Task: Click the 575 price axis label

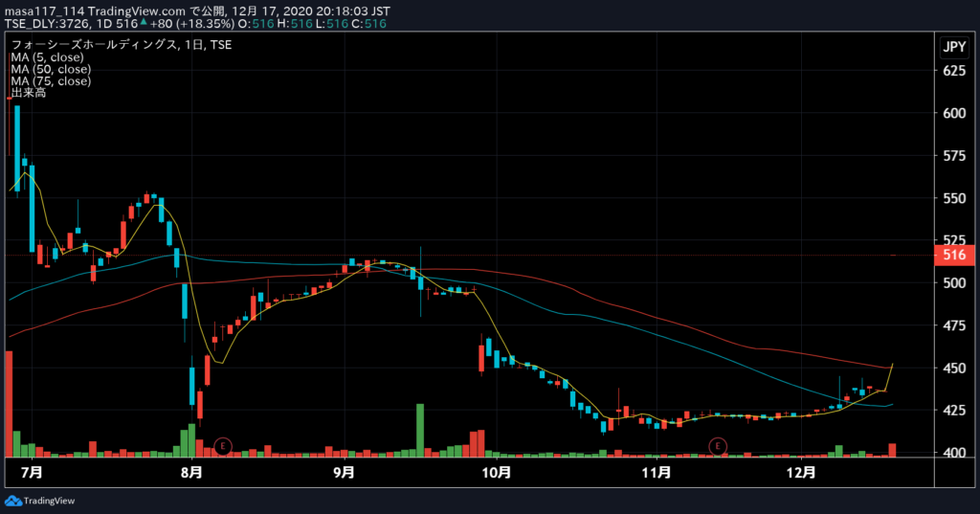Action: (x=954, y=156)
